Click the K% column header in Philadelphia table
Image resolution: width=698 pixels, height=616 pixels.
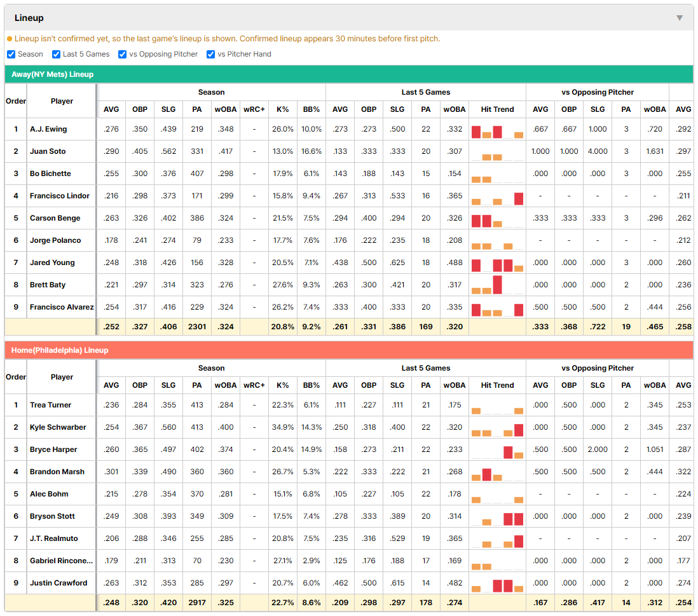[283, 385]
